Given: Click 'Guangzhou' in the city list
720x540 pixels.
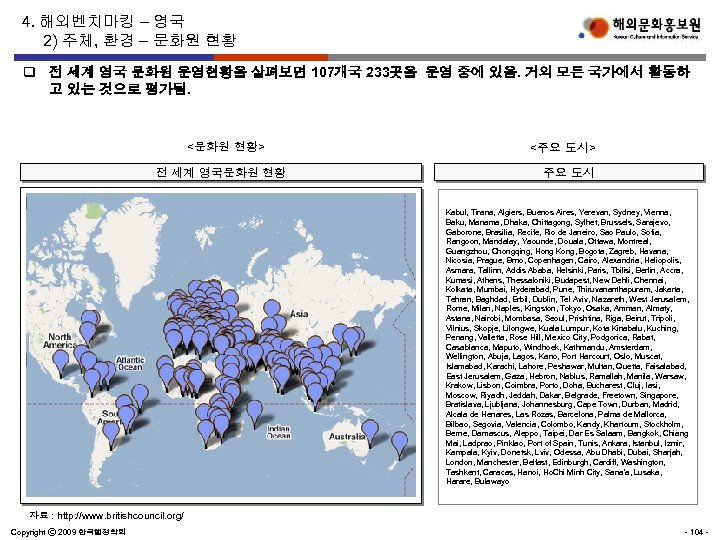Looking at the screenshot, I should 467,252.
